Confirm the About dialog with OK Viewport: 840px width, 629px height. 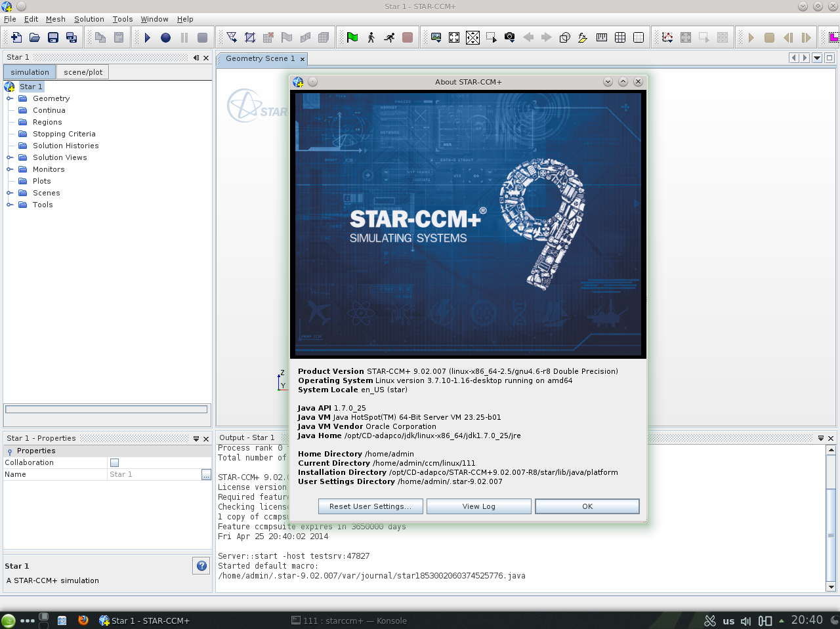587,506
